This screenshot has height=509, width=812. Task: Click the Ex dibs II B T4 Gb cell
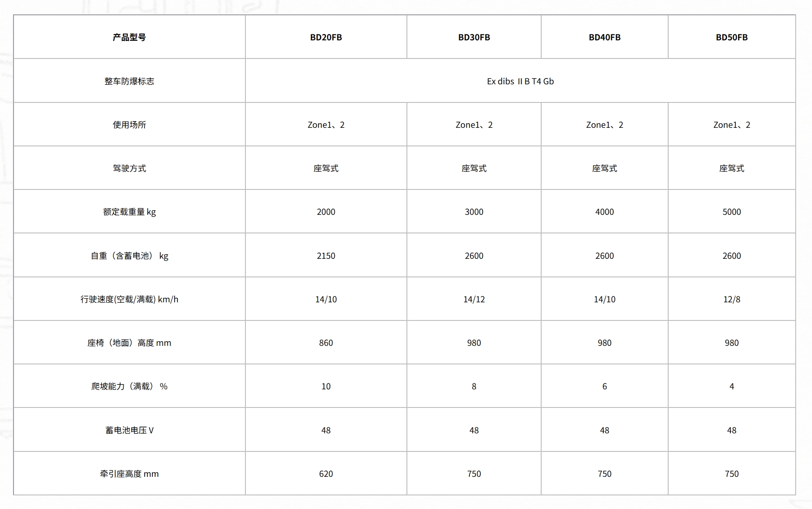coord(520,81)
